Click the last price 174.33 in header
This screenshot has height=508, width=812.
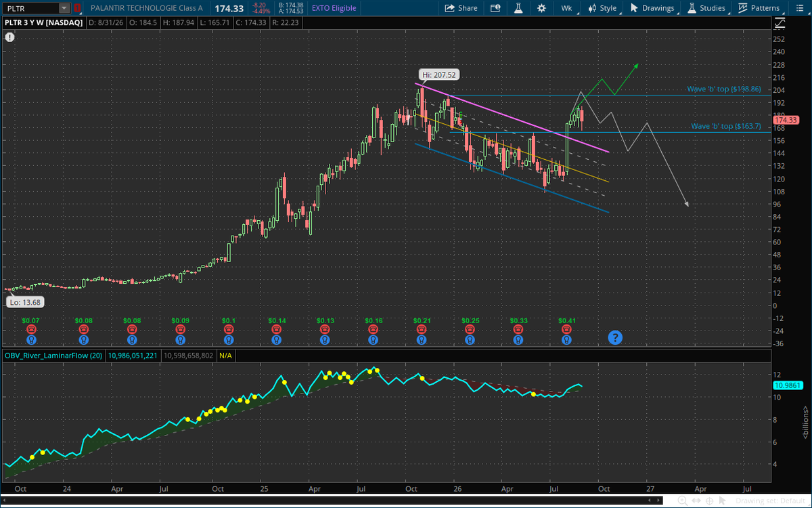[228, 8]
